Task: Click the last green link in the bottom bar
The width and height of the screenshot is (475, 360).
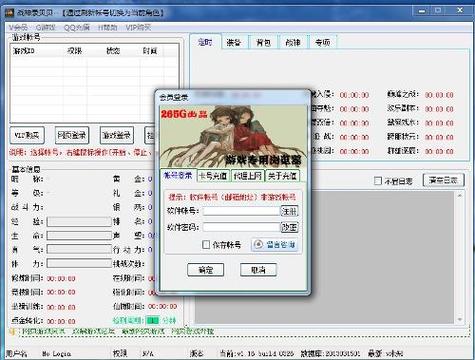Action: point(192,332)
